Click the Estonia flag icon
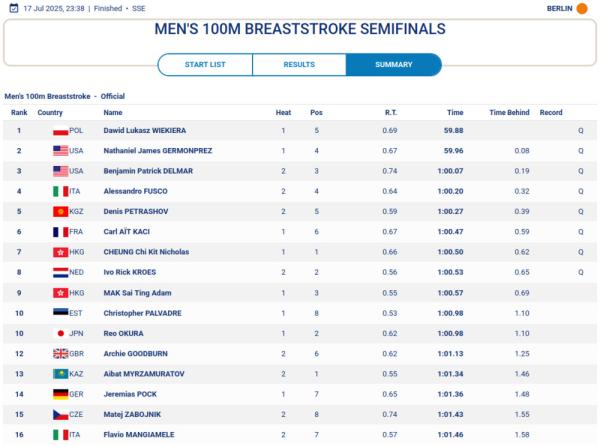 (x=59, y=313)
